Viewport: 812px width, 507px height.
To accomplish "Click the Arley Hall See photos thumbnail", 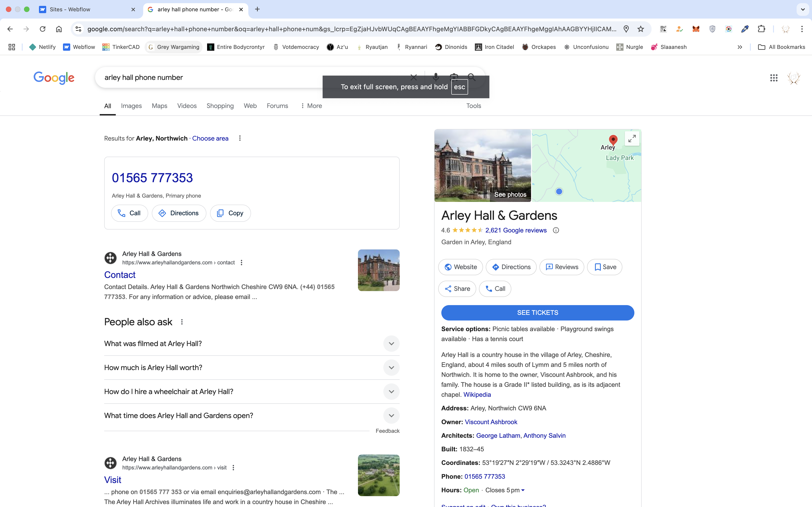I will pyautogui.click(x=483, y=166).
